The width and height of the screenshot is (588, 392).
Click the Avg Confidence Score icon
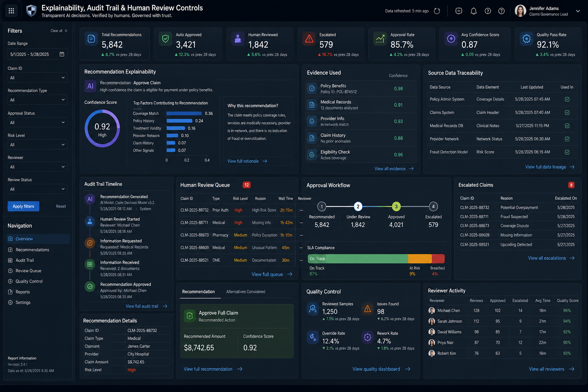(x=451, y=39)
